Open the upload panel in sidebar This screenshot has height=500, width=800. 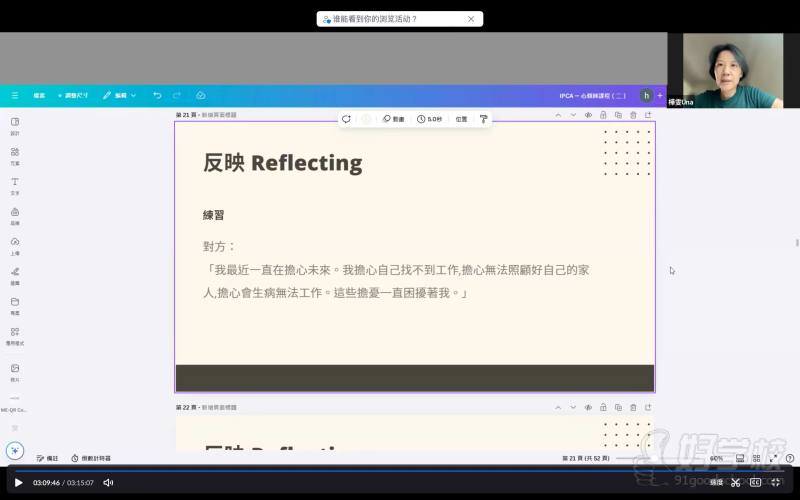coord(15,246)
